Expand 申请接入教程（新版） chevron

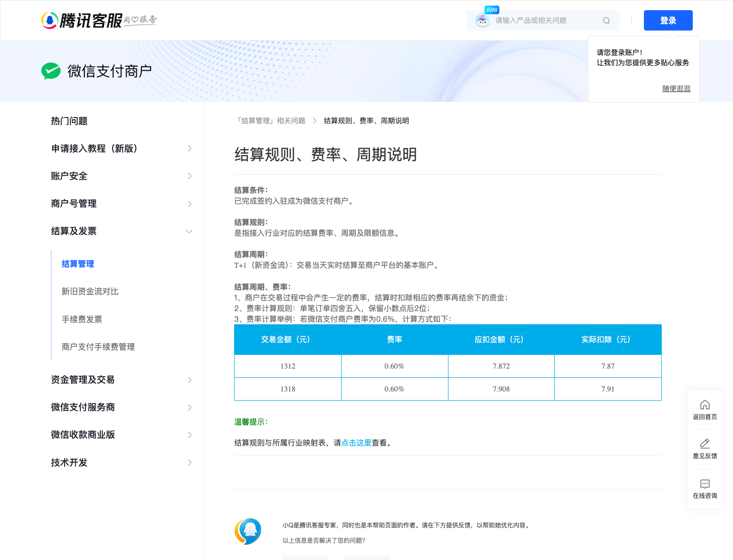coord(190,149)
